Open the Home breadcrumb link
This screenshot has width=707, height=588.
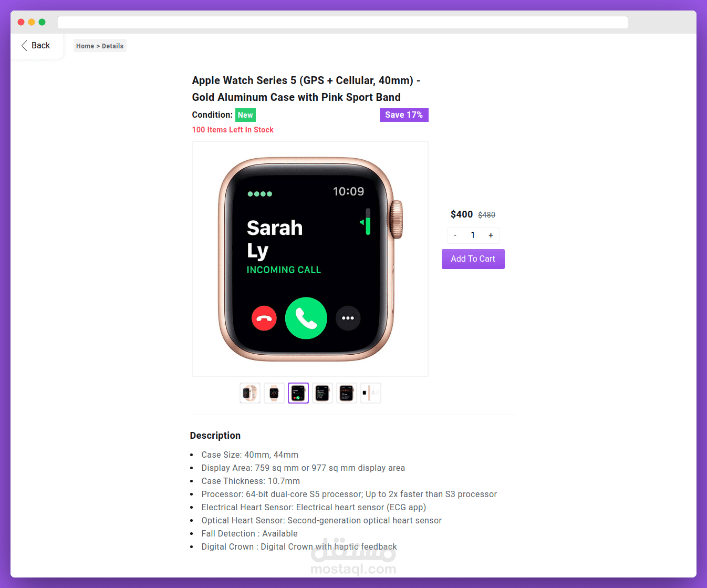(x=85, y=46)
